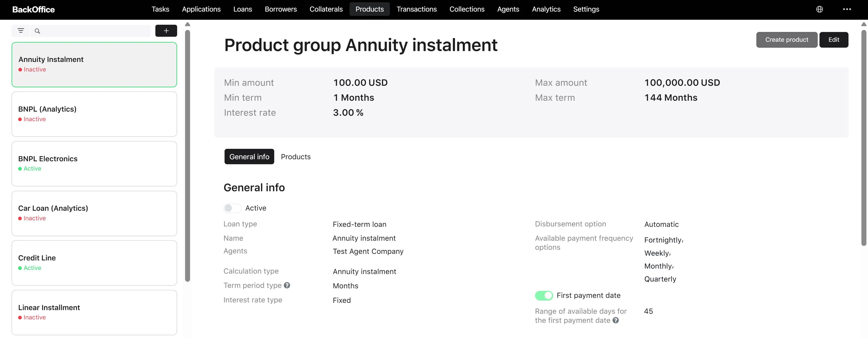Viewport: 868px width, 338px height.
Task: Disable the First payment date toggle
Action: [x=544, y=296]
